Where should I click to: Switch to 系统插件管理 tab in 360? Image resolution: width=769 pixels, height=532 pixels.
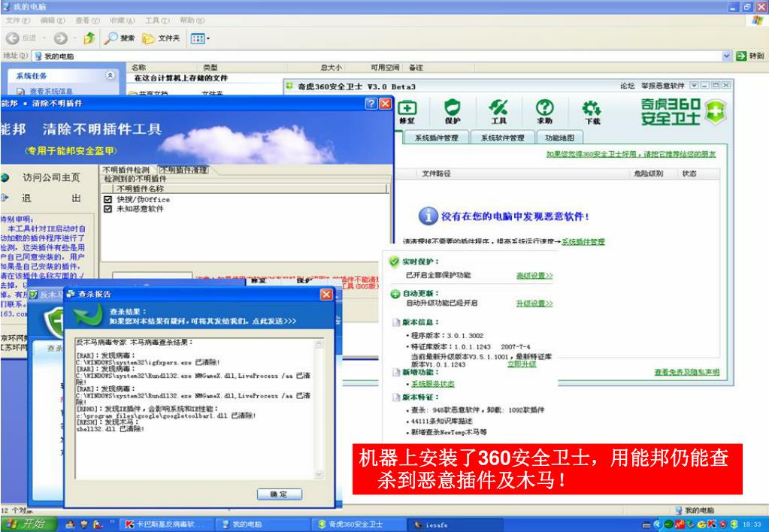pyautogui.click(x=436, y=138)
